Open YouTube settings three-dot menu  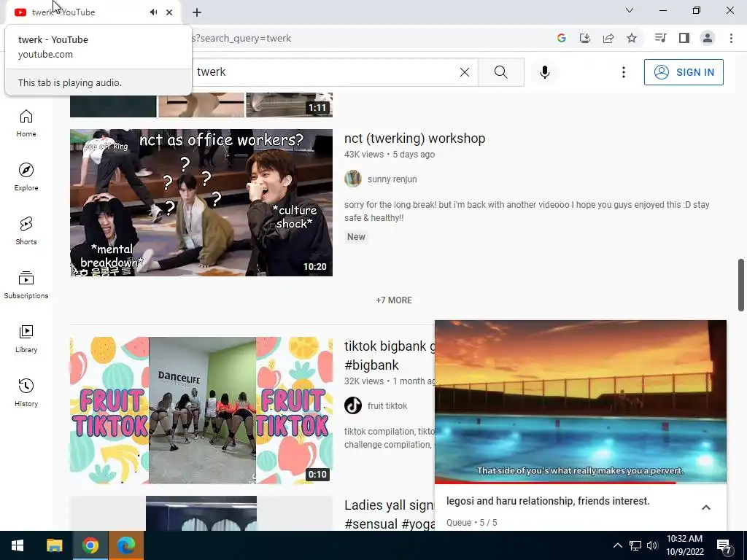pos(624,72)
